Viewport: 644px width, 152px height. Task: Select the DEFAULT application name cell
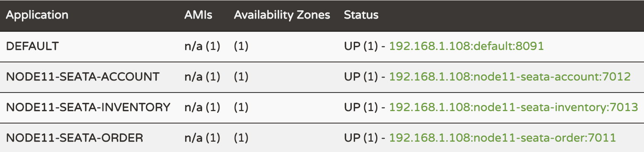pyautogui.click(x=32, y=46)
